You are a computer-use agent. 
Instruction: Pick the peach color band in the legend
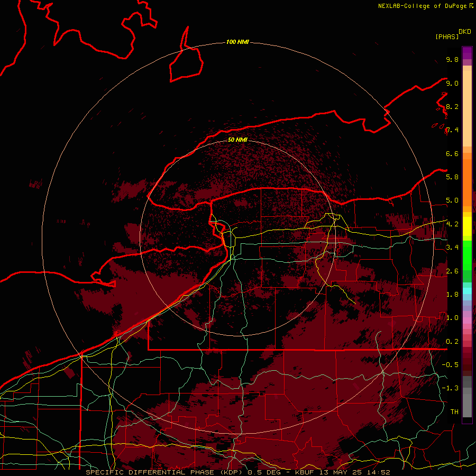click(467, 108)
